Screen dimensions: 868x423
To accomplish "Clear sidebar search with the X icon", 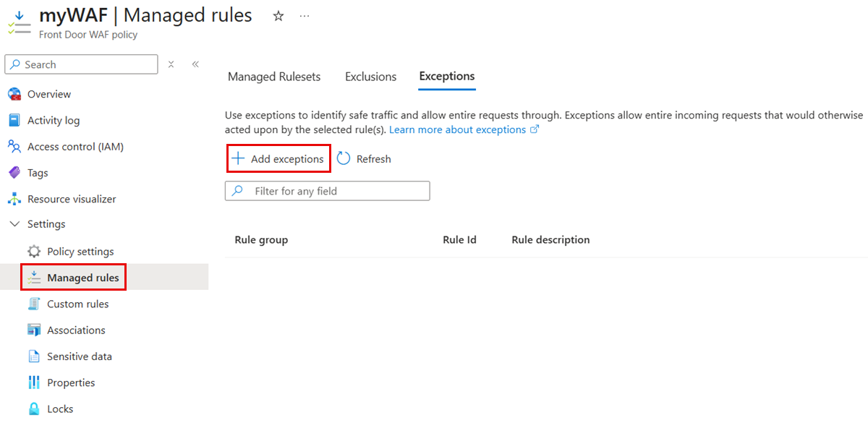I will tap(171, 64).
